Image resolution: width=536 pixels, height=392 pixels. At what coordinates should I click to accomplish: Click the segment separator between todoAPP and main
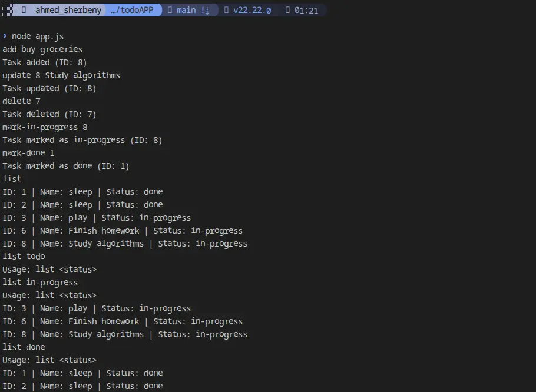(x=163, y=10)
